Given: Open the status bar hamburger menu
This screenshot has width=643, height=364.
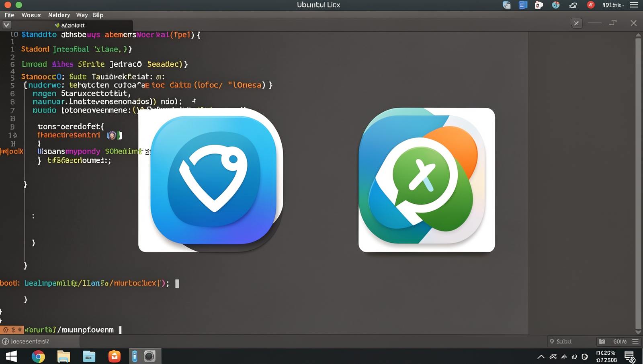Looking at the screenshot, I should tap(635, 342).
